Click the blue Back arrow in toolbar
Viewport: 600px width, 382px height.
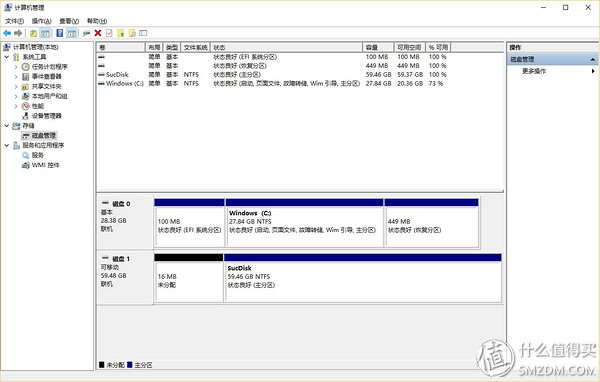(x=7, y=33)
